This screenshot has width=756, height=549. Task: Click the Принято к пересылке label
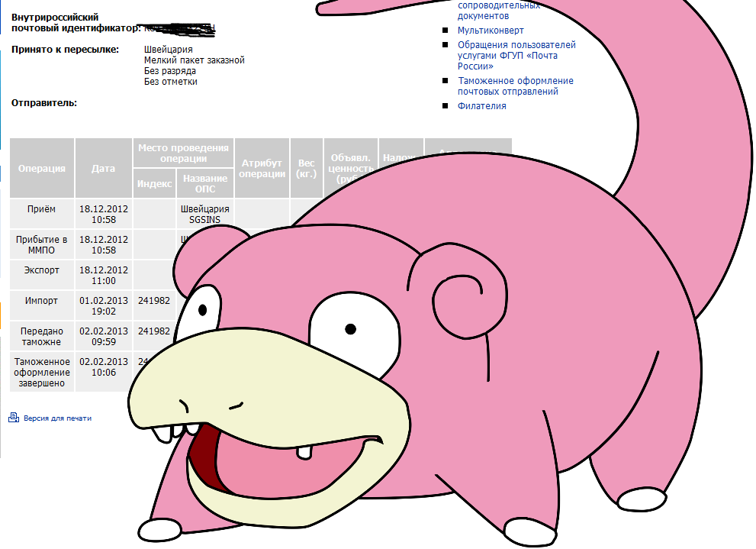[x=65, y=50]
